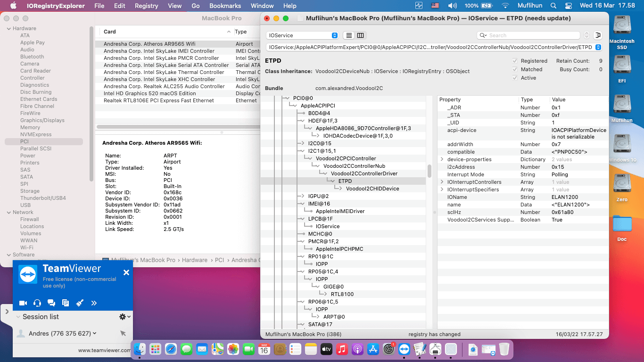Collapse the Session list section
Image resolution: width=644 pixels, height=362 pixels.
click(x=18, y=317)
